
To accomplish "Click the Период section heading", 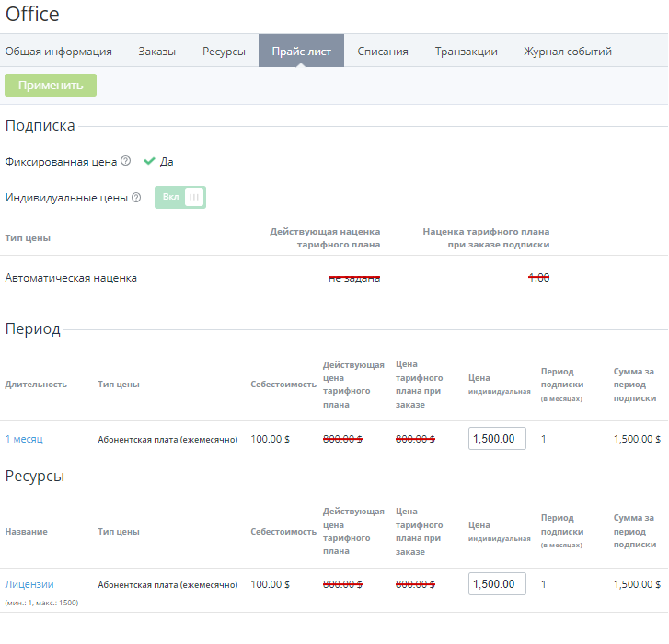I will click(x=33, y=328).
